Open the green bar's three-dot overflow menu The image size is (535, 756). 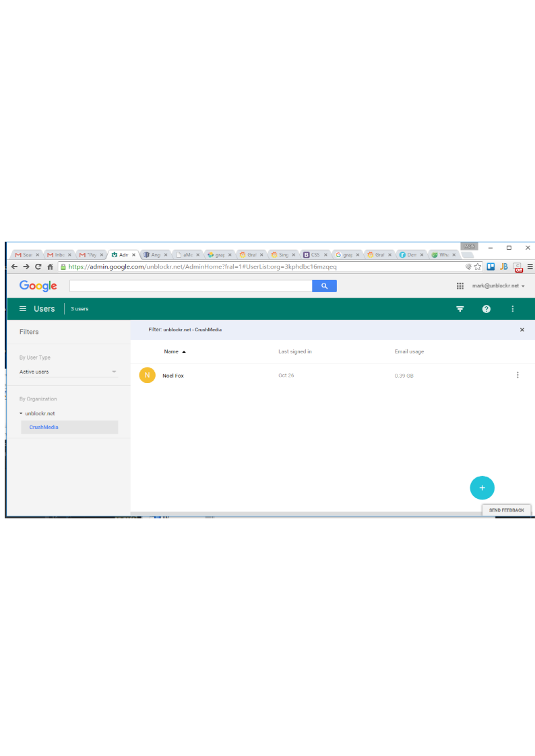pos(513,309)
